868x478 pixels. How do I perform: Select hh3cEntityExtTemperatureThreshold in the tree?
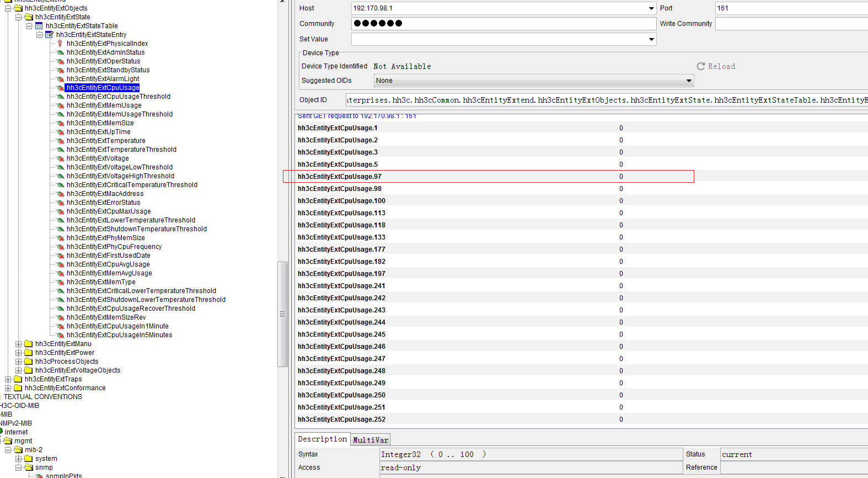coord(122,150)
